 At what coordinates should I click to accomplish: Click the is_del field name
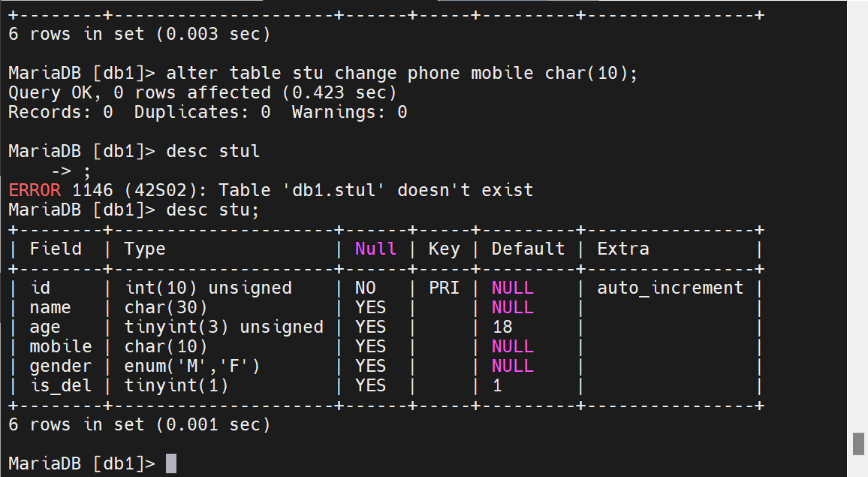coord(61,385)
